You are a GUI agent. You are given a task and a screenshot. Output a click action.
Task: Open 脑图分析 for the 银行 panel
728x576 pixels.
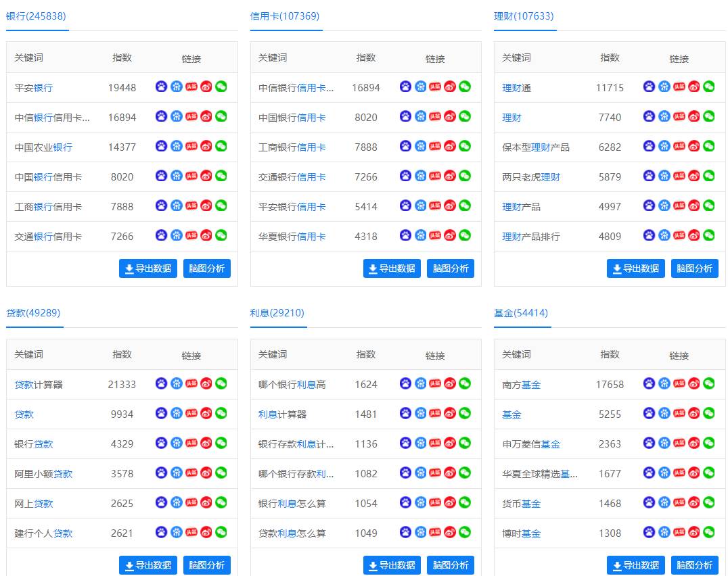pyautogui.click(x=207, y=268)
